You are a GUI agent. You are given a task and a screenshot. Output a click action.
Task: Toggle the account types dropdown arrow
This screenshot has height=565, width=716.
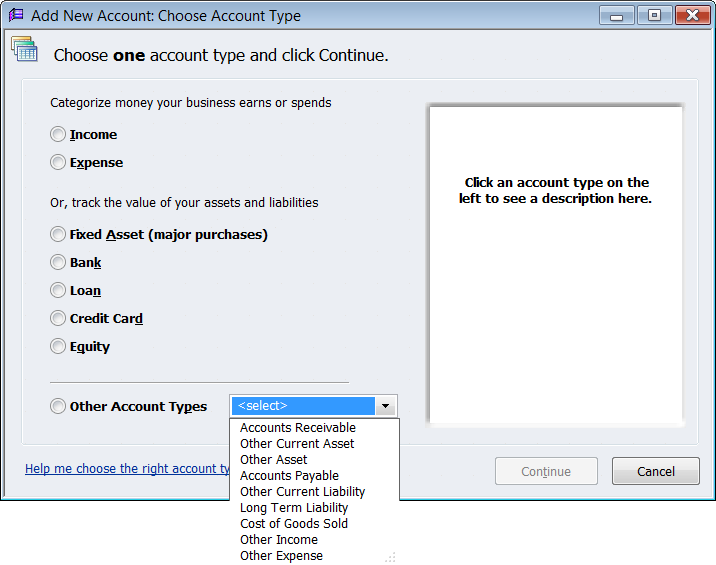(386, 406)
